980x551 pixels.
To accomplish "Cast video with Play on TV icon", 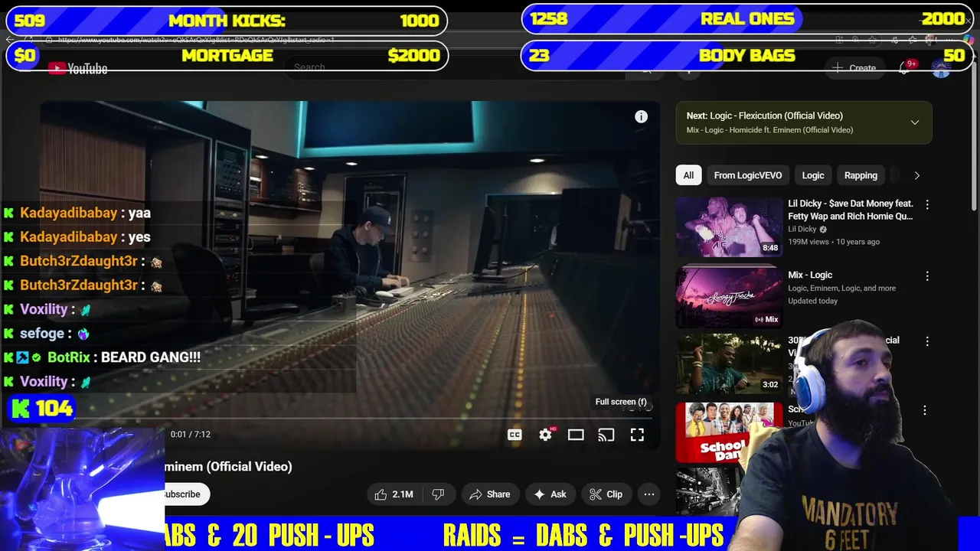I will point(606,435).
